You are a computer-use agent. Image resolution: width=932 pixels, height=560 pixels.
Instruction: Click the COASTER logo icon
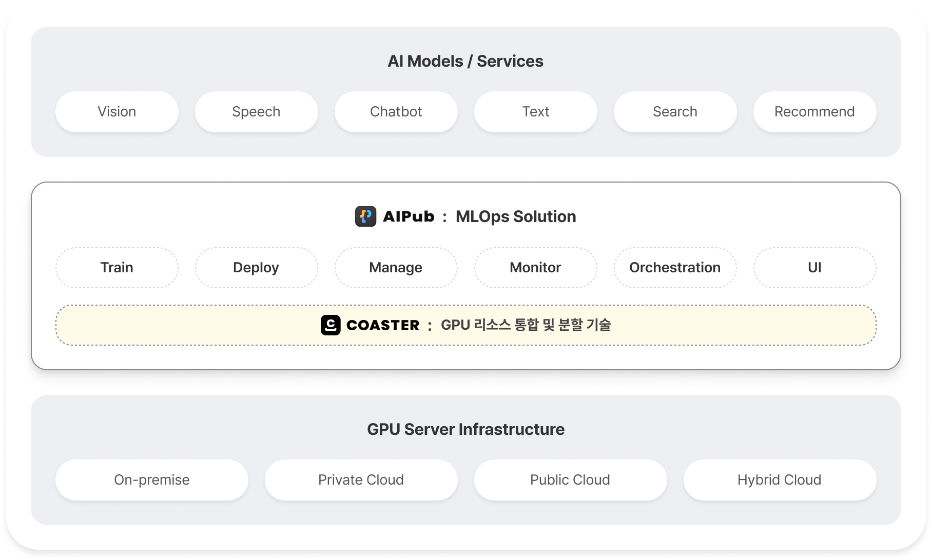pyautogui.click(x=331, y=325)
